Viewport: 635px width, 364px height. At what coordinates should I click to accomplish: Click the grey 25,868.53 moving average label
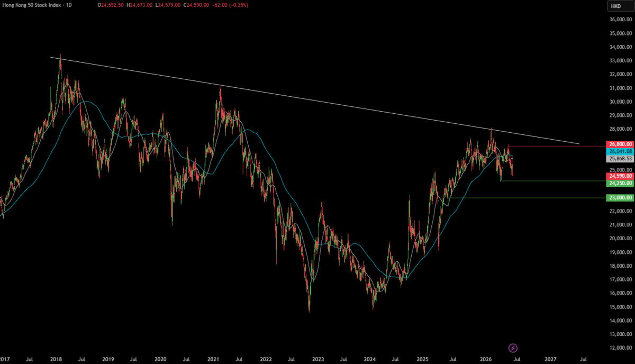(x=620, y=159)
